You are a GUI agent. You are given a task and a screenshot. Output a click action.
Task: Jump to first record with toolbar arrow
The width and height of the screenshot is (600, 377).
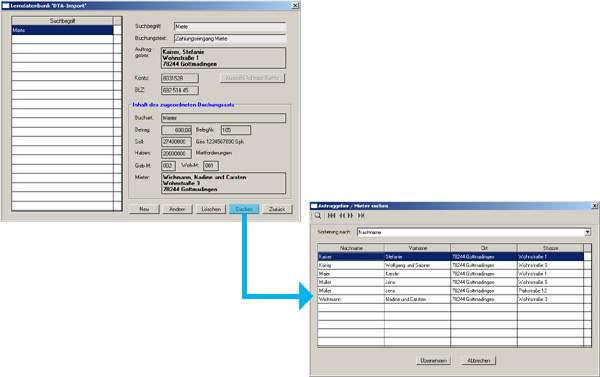coord(331,216)
